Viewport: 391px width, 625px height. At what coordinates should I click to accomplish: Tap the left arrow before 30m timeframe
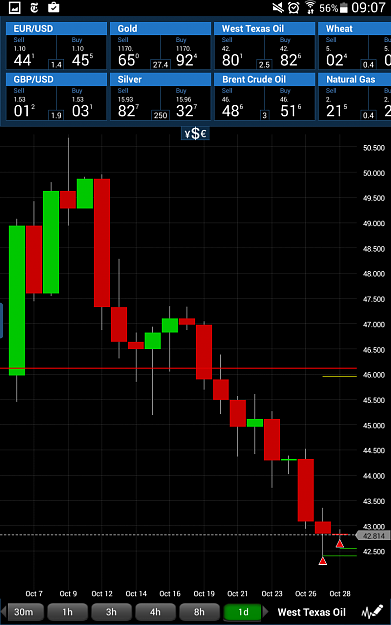coord(4,612)
